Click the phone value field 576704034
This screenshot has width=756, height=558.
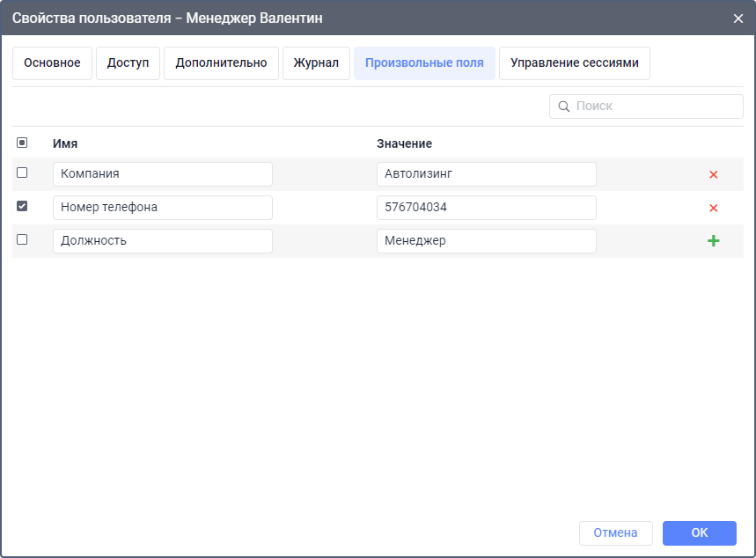(486, 208)
